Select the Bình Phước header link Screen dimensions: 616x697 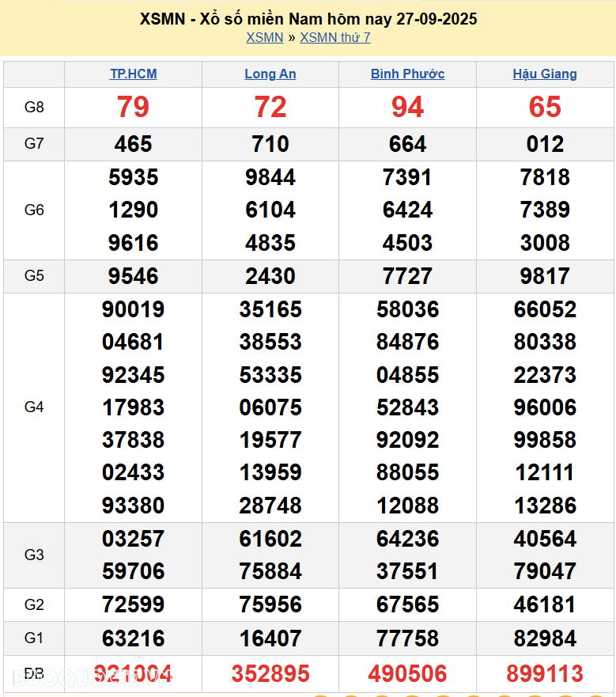pos(407,74)
